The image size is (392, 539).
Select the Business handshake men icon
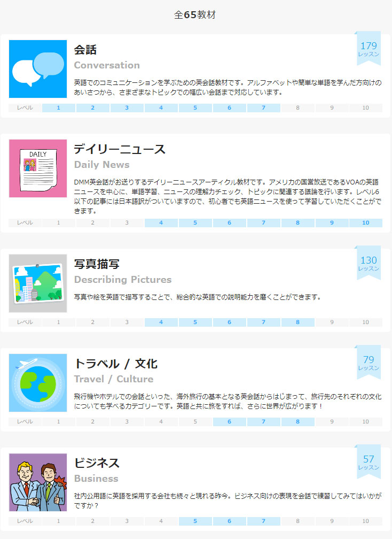click(x=38, y=482)
